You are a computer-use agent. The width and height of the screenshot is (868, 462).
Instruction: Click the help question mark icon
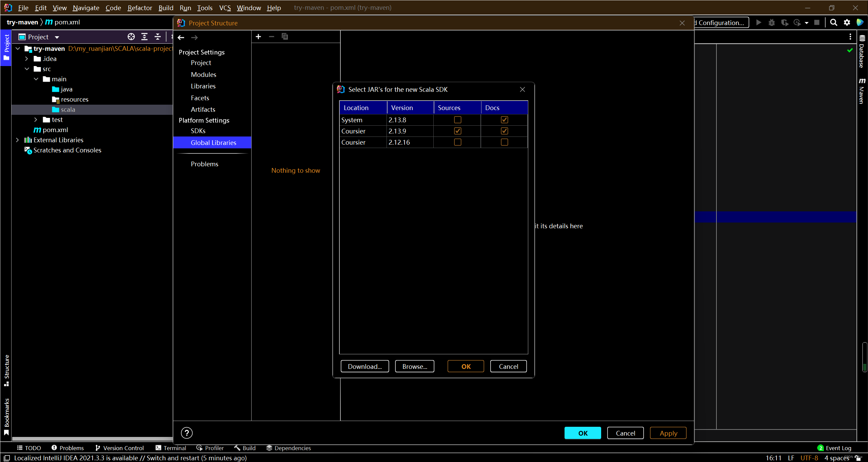(186, 433)
